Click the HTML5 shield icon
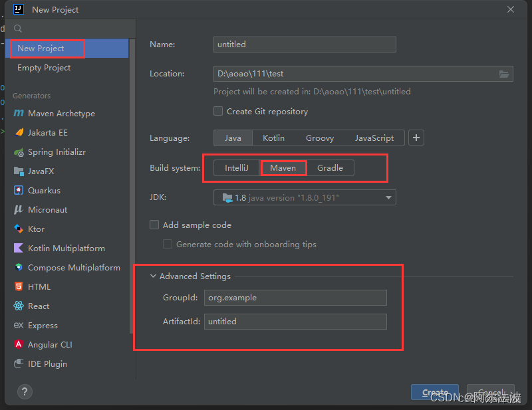532x410 pixels. pyautogui.click(x=19, y=286)
